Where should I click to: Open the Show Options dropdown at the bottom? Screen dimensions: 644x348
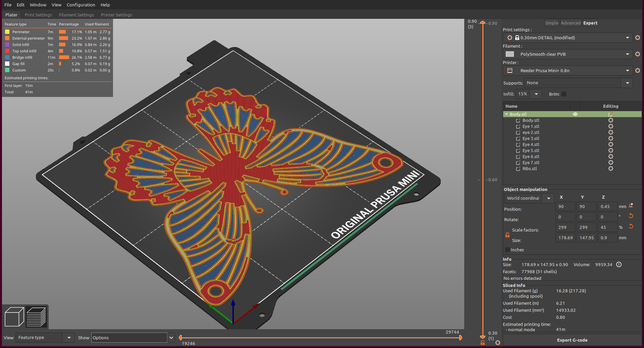coord(171,338)
